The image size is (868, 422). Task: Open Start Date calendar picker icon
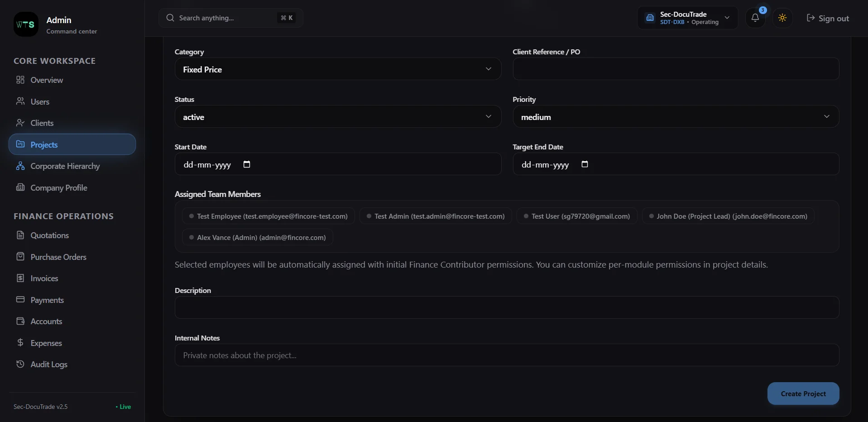pos(247,164)
